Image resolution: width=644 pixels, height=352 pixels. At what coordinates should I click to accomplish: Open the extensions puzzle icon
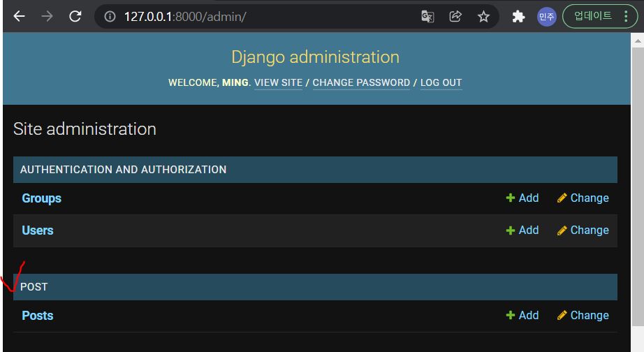pos(518,17)
